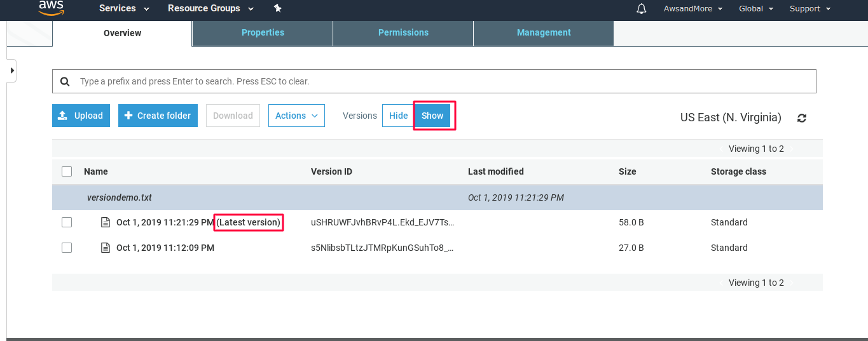
Task: Open the Oct 1, 2019 11:21:29 PM version
Action: click(x=165, y=222)
